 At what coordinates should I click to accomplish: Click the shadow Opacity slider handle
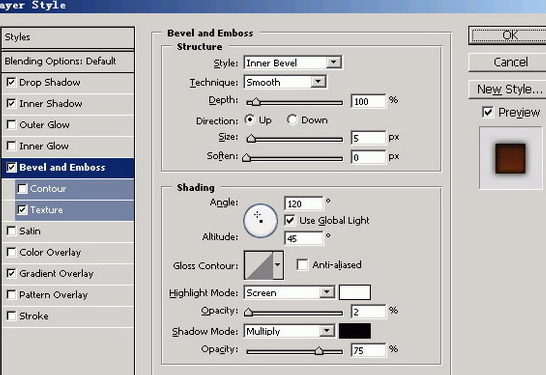[319, 351]
